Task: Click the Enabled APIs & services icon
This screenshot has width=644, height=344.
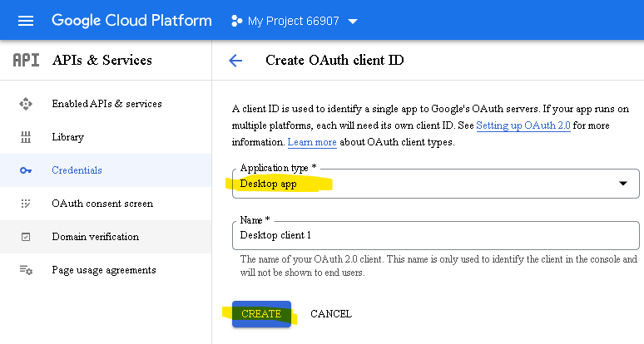Action: (x=26, y=104)
